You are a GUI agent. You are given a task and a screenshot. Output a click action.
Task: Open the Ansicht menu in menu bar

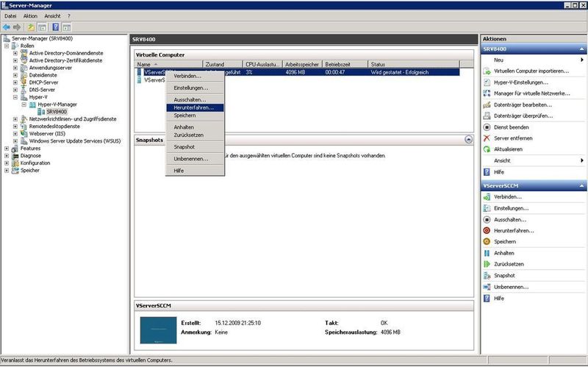point(52,16)
